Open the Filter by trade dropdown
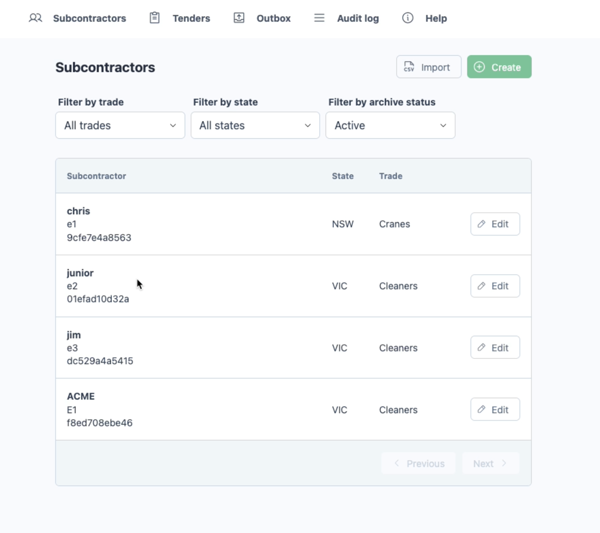600x533 pixels. tap(120, 125)
